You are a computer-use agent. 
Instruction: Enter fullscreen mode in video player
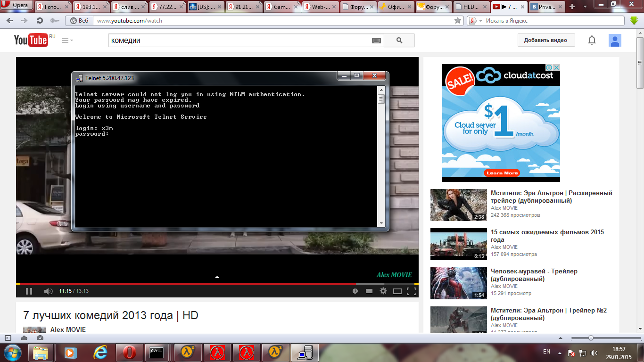pos(411,291)
